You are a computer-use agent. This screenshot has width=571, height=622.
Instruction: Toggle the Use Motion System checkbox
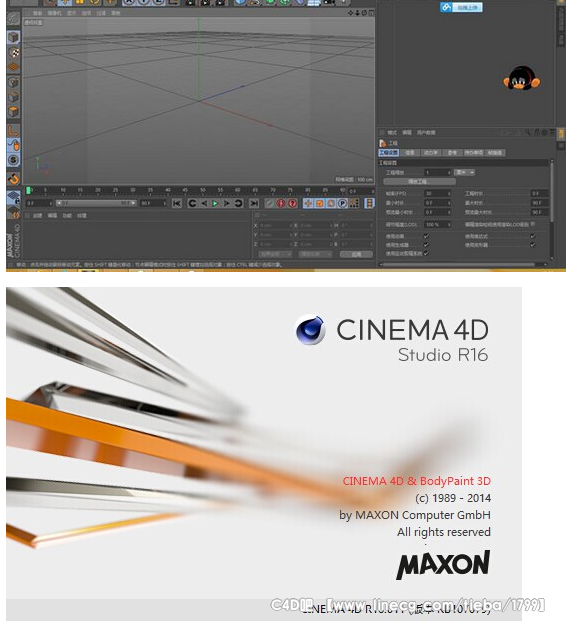pyautogui.click(x=426, y=253)
